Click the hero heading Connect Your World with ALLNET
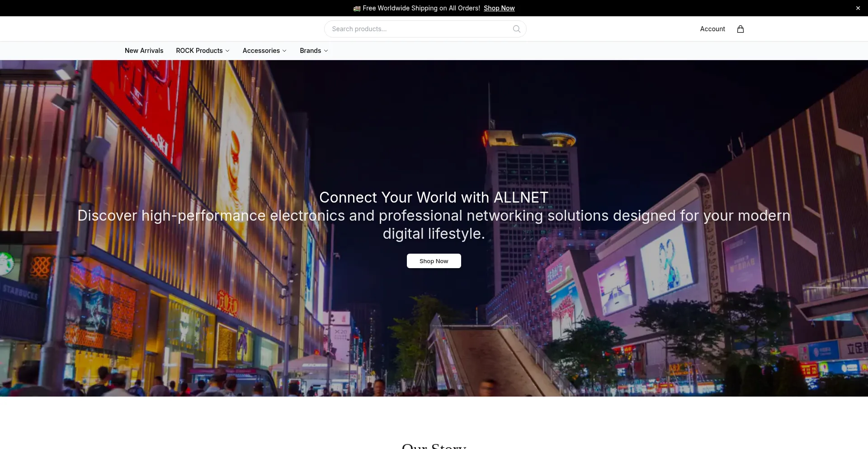 pos(434,198)
